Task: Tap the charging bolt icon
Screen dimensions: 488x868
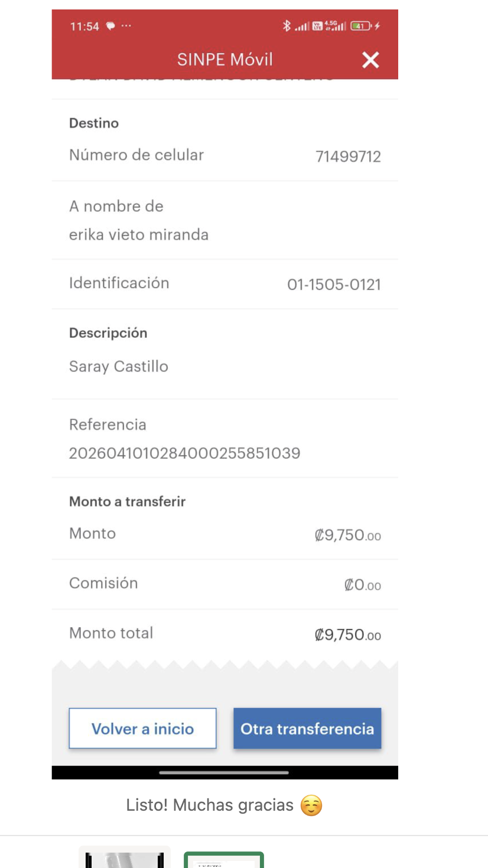Action: coord(378,26)
